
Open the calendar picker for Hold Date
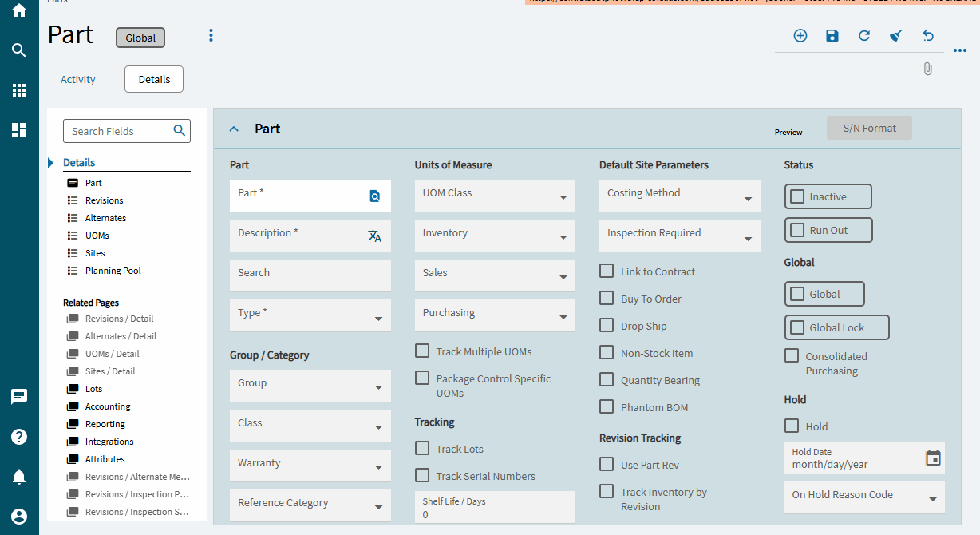(932, 457)
